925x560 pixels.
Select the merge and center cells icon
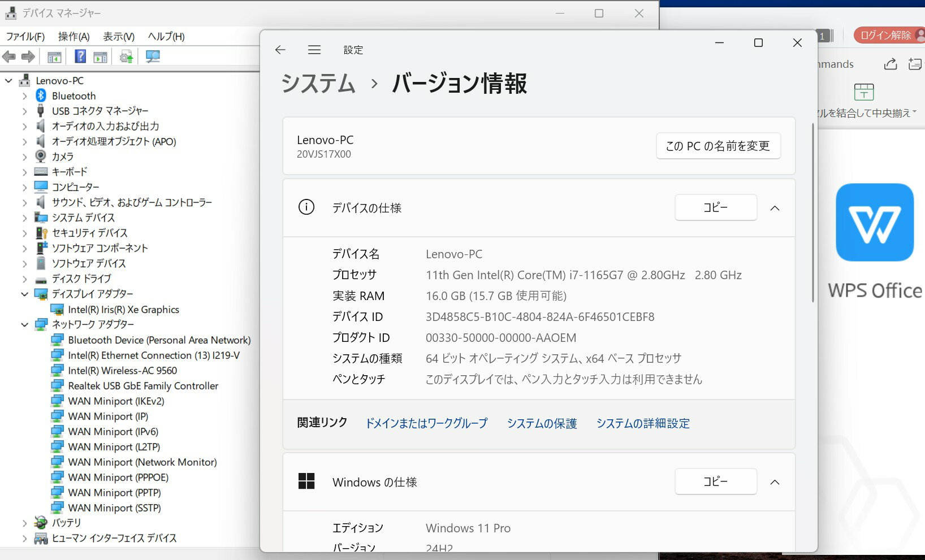coord(864,92)
